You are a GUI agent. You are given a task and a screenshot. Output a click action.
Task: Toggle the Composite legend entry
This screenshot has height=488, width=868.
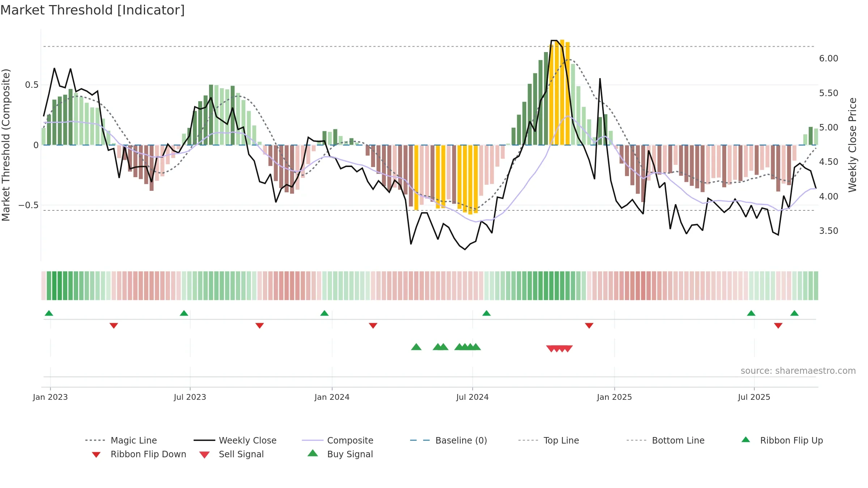pyautogui.click(x=337, y=440)
